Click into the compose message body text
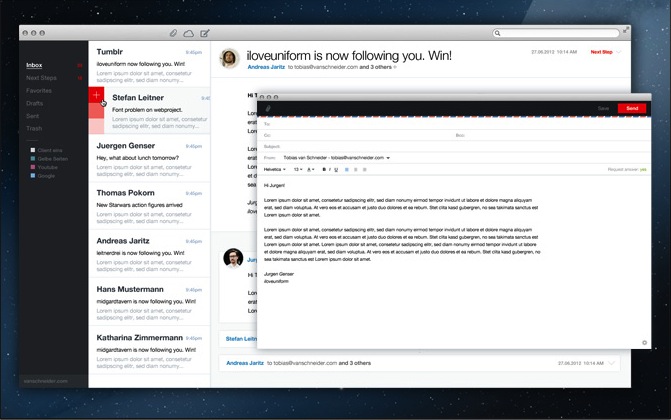671x420 pixels. point(402,233)
